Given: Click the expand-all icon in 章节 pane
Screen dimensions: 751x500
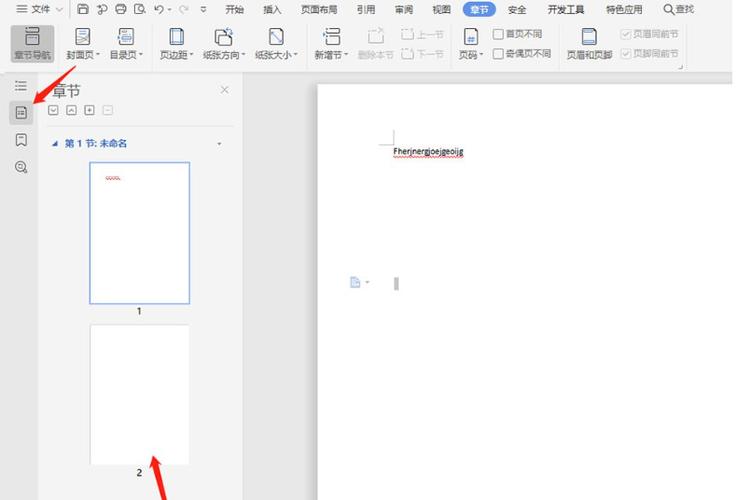Looking at the screenshot, I should pos(53,110).
